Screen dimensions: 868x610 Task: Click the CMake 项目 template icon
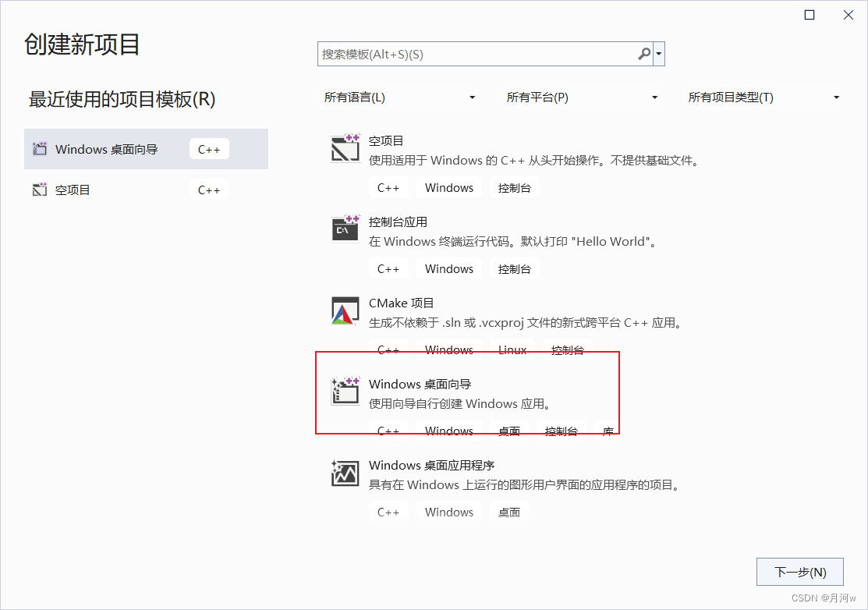(x=345, y=310)
